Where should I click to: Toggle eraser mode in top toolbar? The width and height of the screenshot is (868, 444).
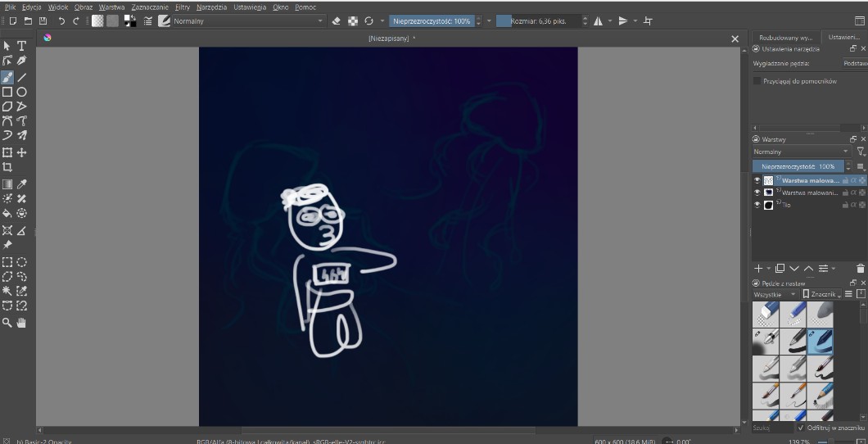coord(336,20)
